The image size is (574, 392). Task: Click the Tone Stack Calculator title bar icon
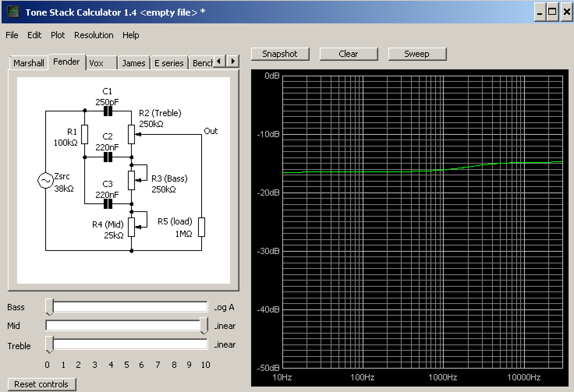(x=13, y=12)
